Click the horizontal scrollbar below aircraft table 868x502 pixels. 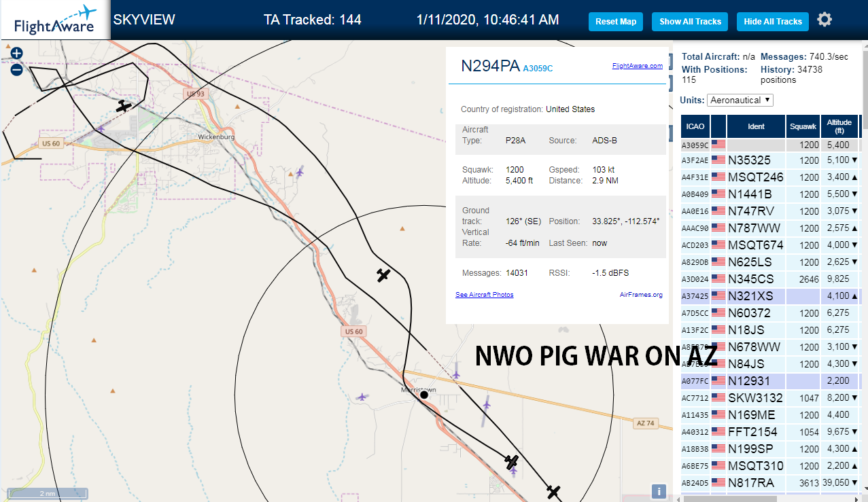coord(729,499)
